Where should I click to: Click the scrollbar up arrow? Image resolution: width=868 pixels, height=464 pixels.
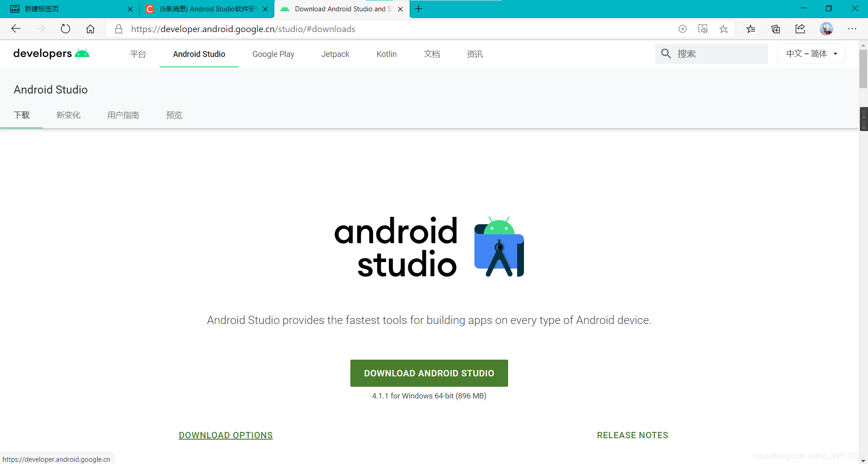click(x=863, y=45)
